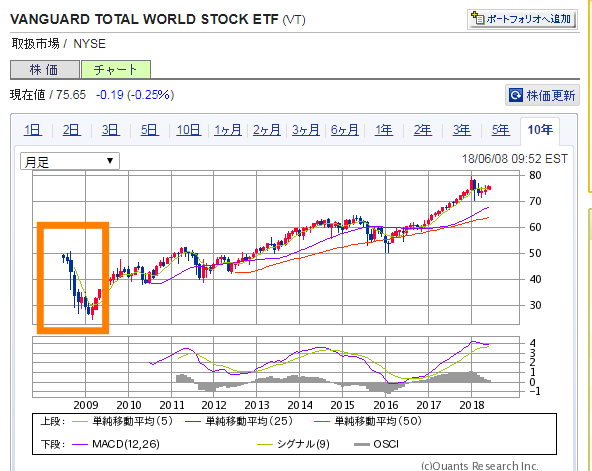Show the 10日 chart range

click(x=189, y=130)
